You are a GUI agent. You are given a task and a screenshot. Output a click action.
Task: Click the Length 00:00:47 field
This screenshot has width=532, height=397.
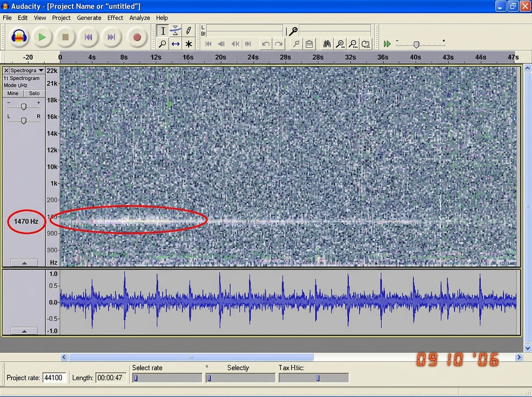pos(111,378)
